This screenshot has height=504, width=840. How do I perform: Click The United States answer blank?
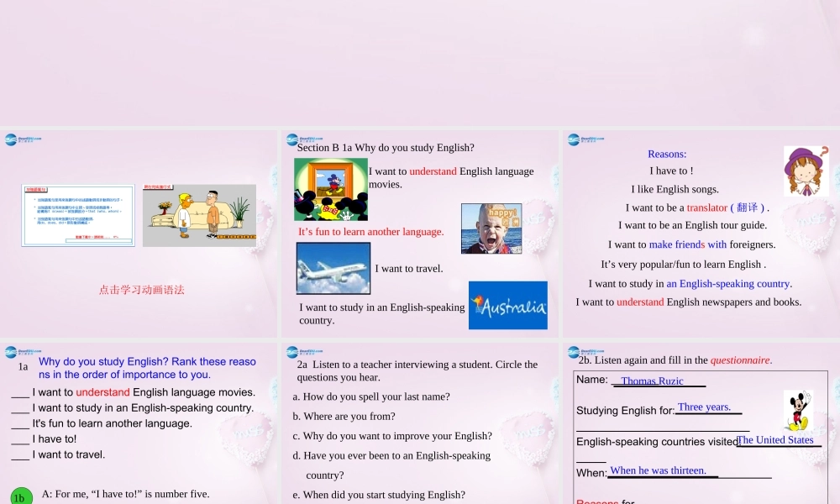click(775, 439)
